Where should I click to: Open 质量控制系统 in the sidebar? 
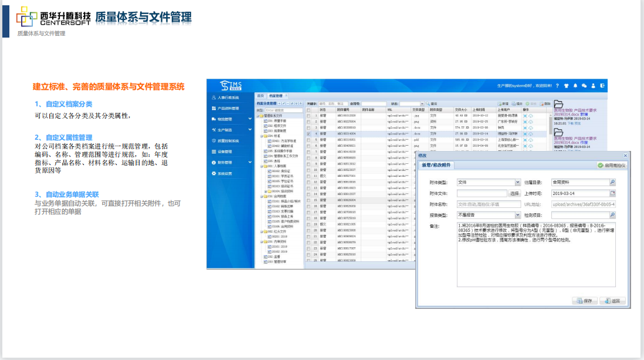[228, 141]
